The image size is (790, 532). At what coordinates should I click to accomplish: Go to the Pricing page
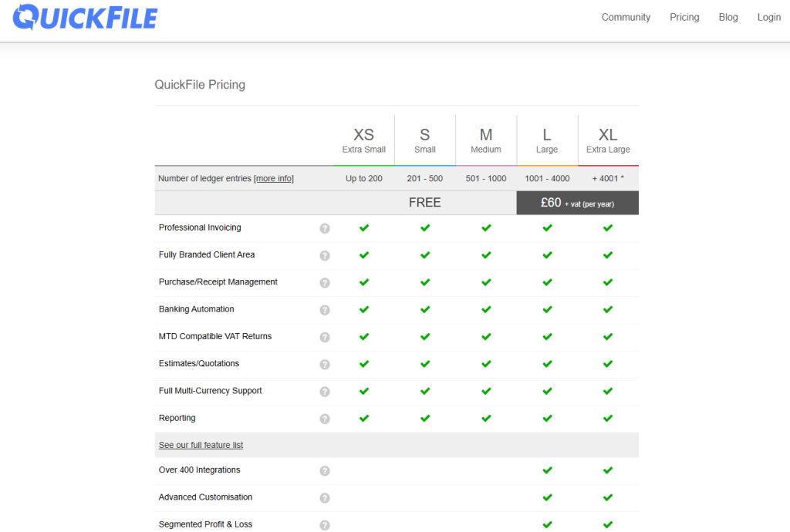684,17
